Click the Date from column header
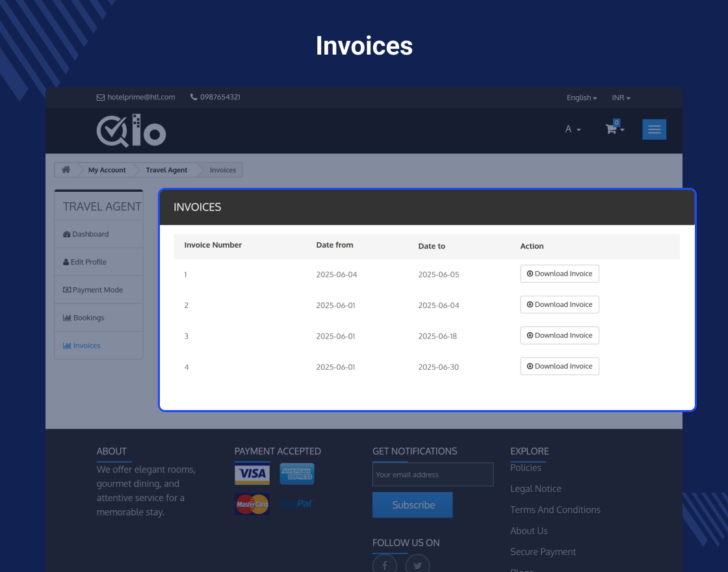Image resolution: width=728 pixels, height=572 pixels. point(335,245)
